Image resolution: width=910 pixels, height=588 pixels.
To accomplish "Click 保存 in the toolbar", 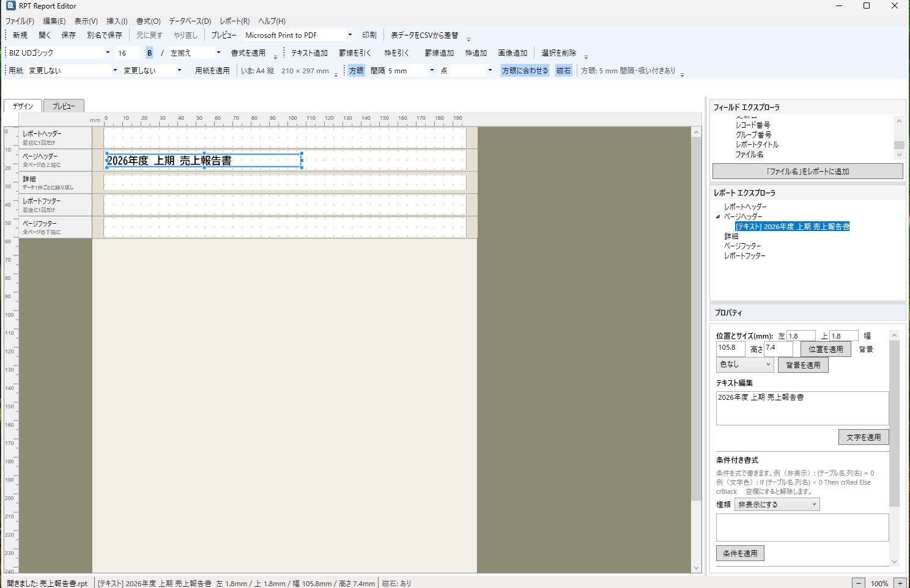I will [68, 35].
